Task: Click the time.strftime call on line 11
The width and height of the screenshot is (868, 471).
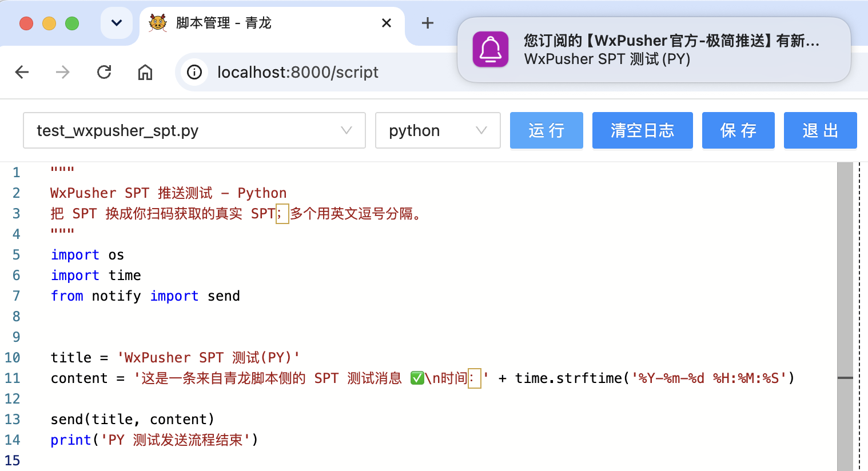Action: [655, 378]
